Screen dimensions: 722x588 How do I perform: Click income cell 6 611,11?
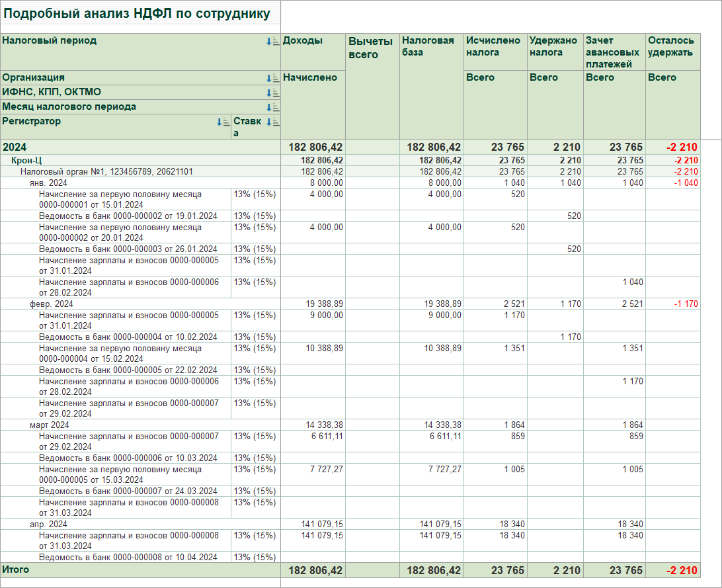327,437
